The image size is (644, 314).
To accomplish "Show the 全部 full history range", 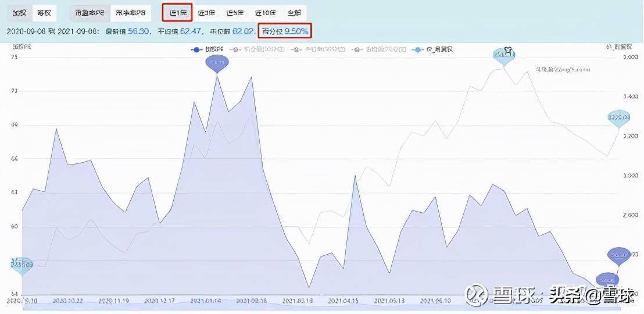I will (294, 13).
